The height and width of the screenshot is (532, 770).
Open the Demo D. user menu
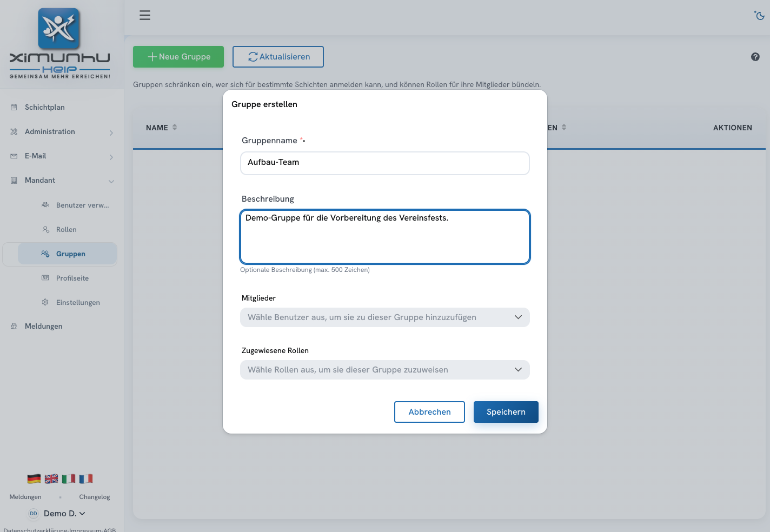tap(64, 514)
